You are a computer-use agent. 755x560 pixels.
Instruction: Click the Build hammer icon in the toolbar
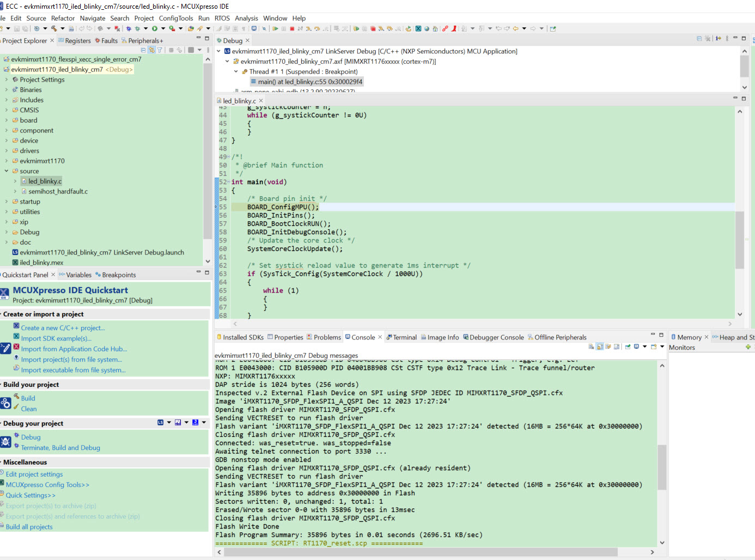click(54, 28)
